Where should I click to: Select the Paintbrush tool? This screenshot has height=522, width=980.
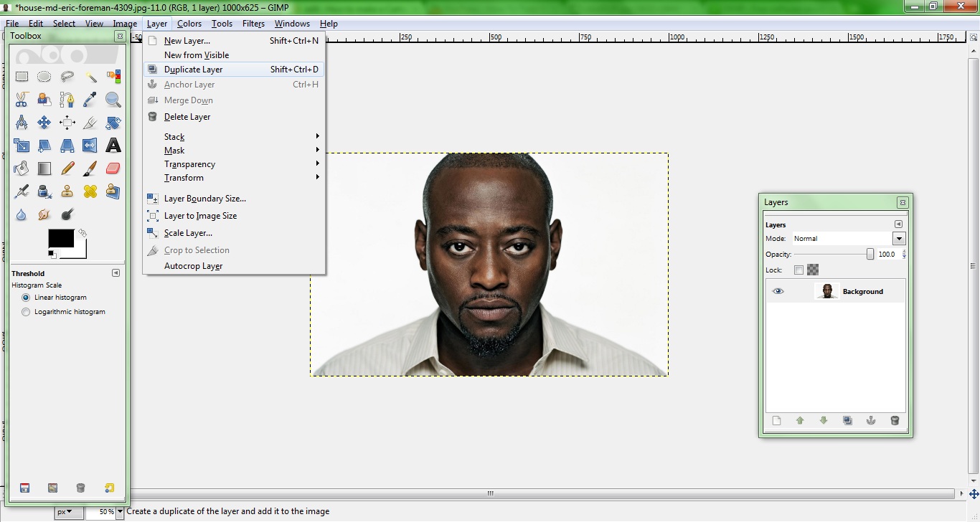90,169
